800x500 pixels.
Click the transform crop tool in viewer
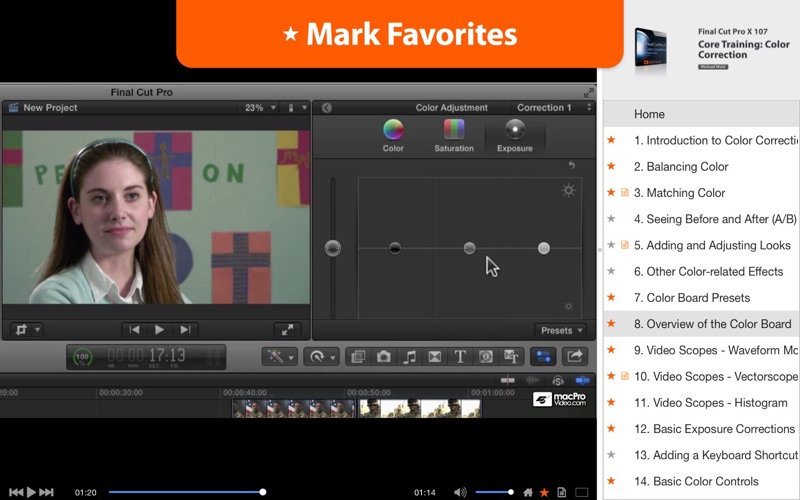[21, 330]
